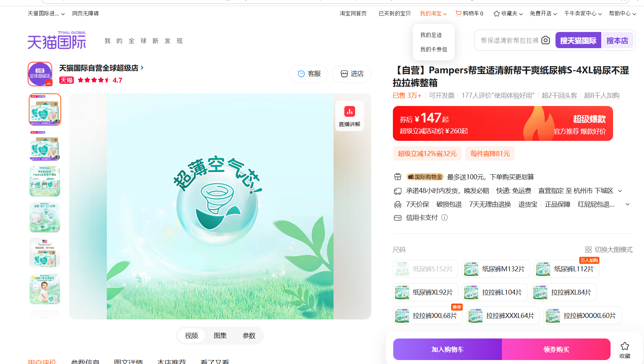Viewport: 644px width, 364px height.
Task: Click the Tmall Global logo
Action: 57,40
